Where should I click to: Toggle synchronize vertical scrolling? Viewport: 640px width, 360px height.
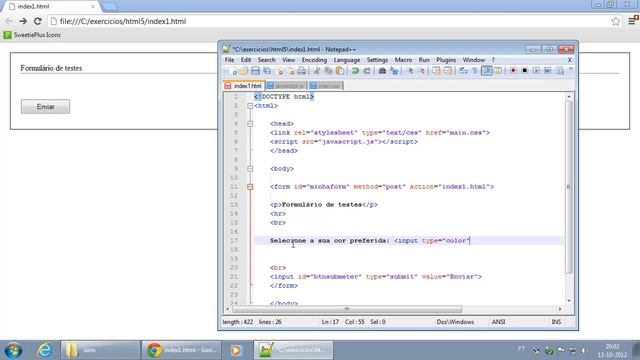click(x=436, y=71)
